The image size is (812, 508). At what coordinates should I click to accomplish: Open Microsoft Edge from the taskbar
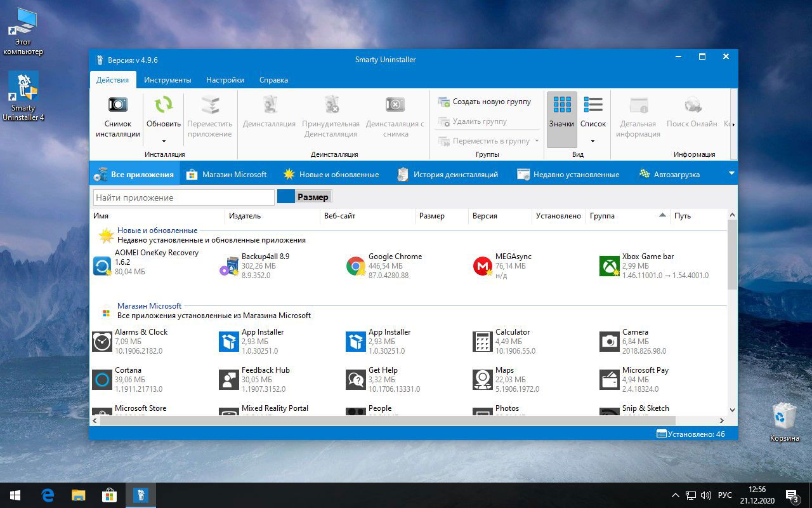[x=48, y=495]
